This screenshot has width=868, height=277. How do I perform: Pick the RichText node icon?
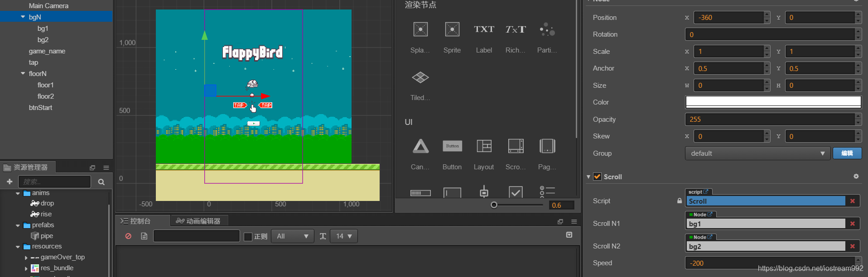point(516,29)
